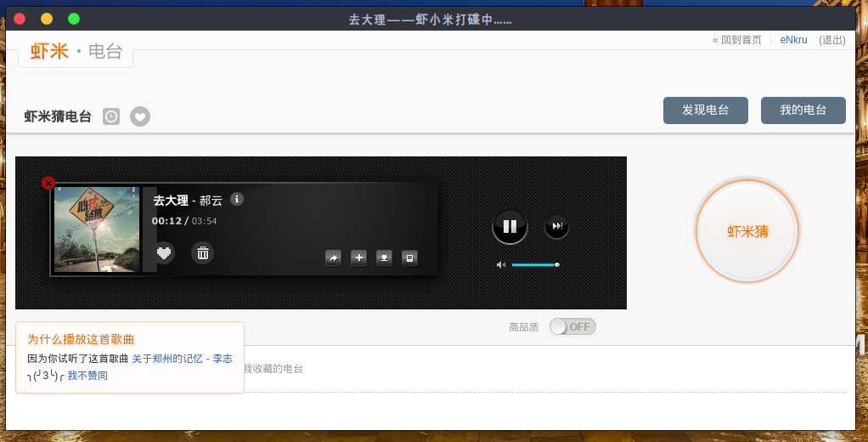Open the 关于郑州的记忆 - 李志 link
The width and height of the screenshot is (868, 442).
coord(182,359)
